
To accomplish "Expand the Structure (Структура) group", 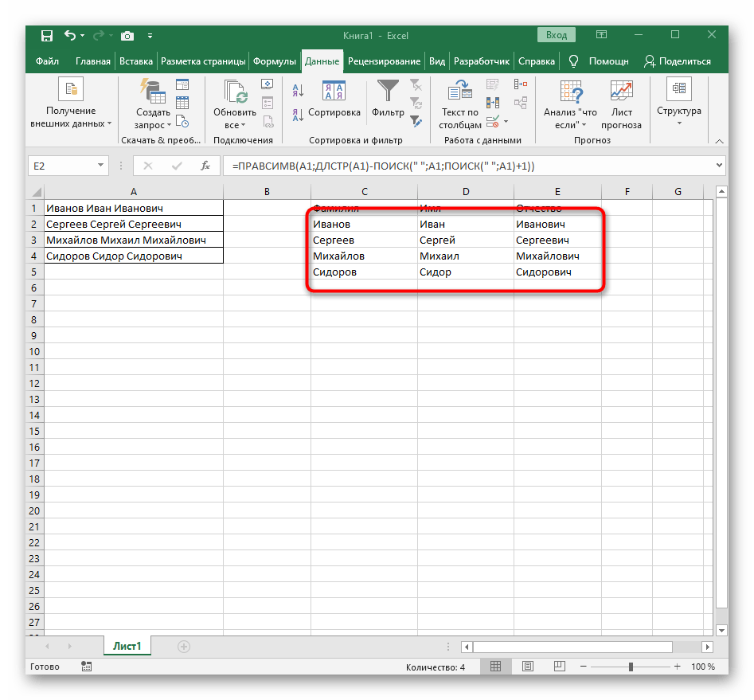I will [679, 102].
